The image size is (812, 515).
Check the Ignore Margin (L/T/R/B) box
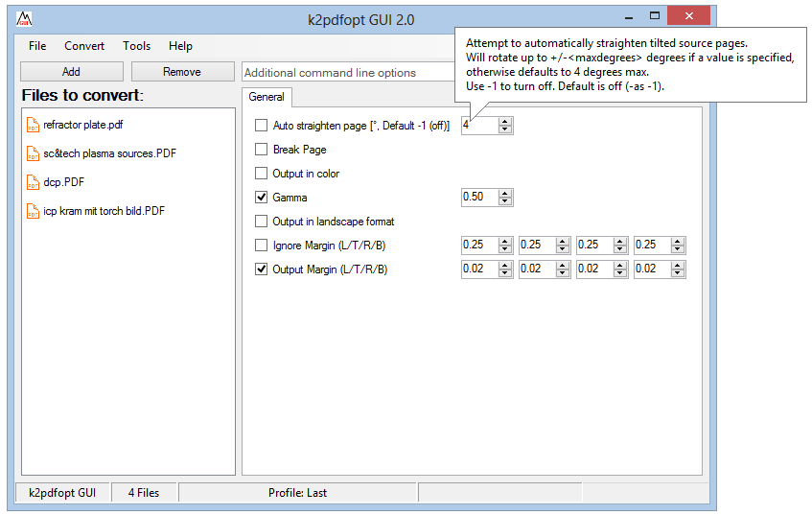pyautogui.click(x=262, y=246)
